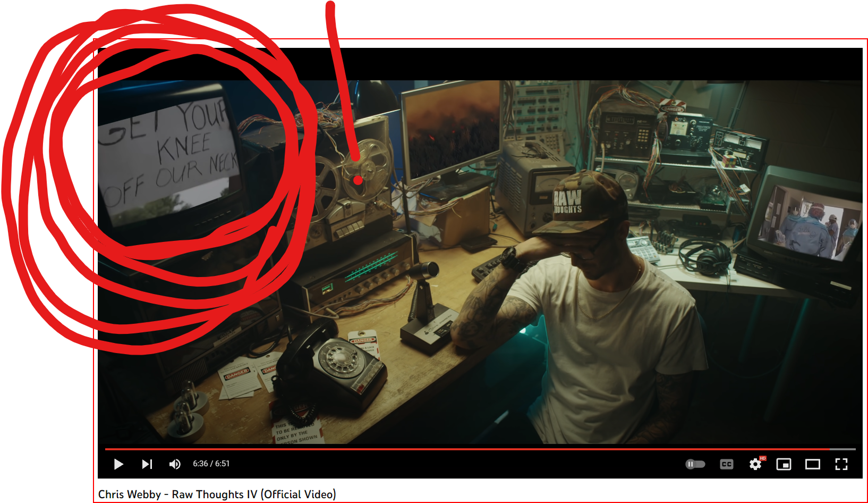Enable closed captions with CC button

[726, 464]
